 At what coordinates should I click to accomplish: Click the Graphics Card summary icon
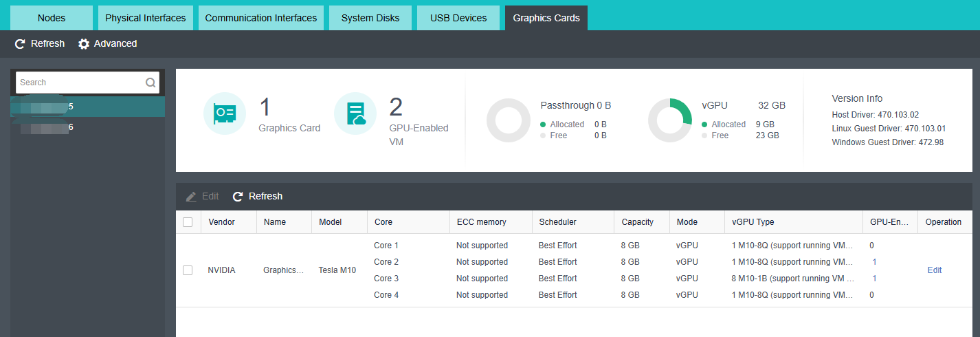[x=224, y=113]
